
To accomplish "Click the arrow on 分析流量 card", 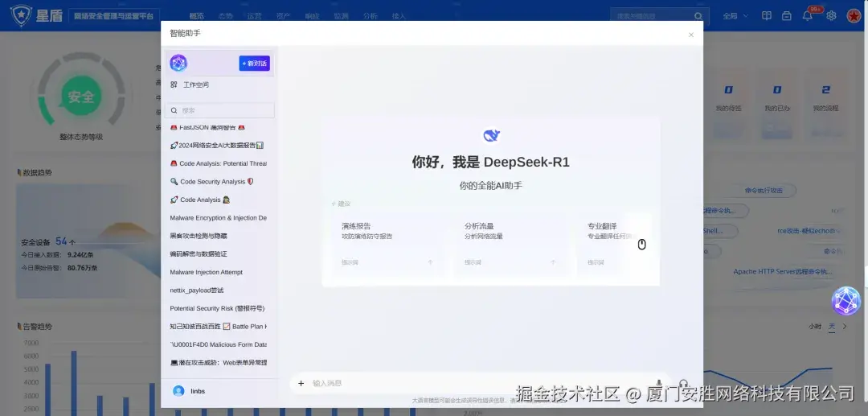I will tap(552, 262).
